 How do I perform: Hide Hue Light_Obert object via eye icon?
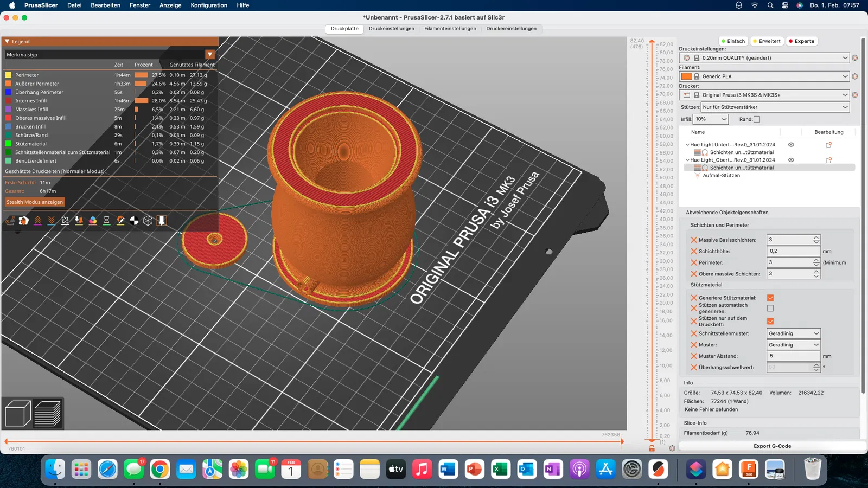[x=791, y=160]
